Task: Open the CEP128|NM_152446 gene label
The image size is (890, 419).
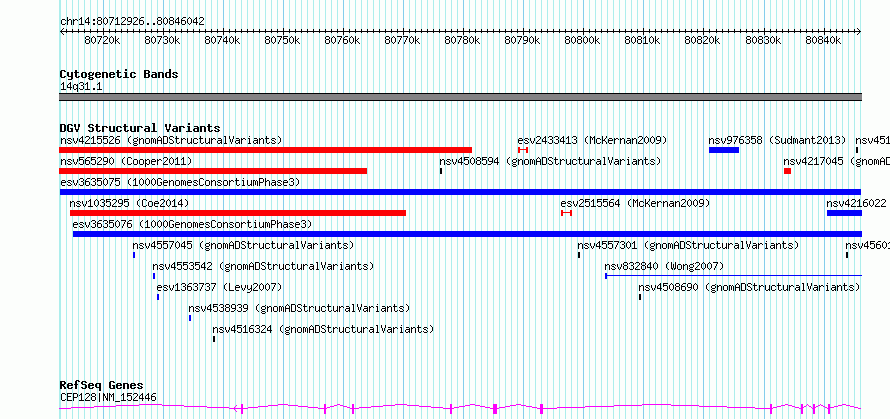Action: [108, 398]
